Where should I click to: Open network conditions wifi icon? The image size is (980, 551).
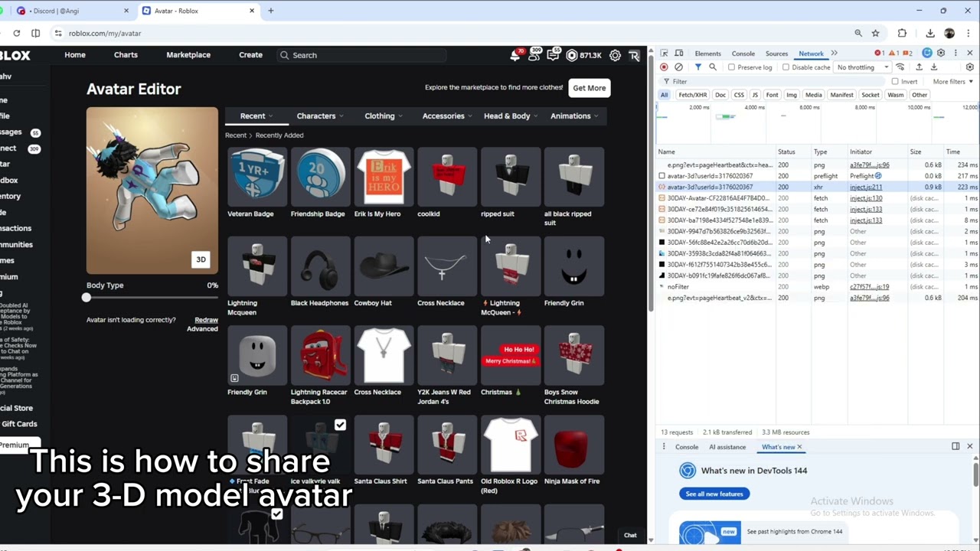point(900,67)
